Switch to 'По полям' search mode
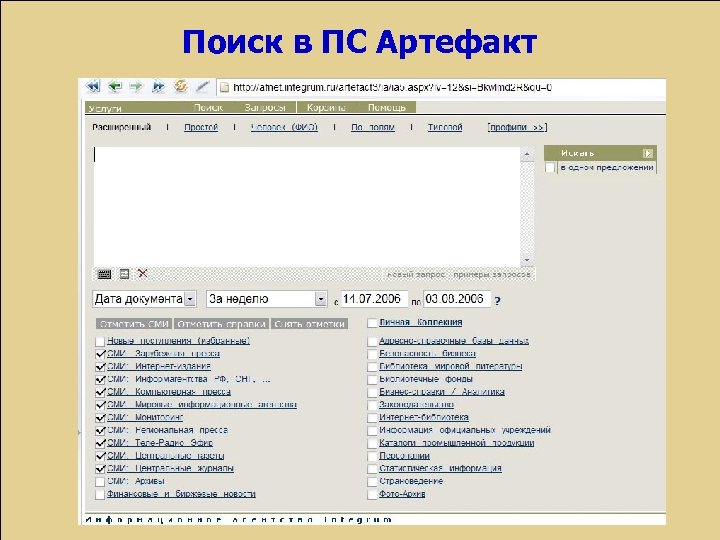720x540 pixels. [x=372, y=127]
